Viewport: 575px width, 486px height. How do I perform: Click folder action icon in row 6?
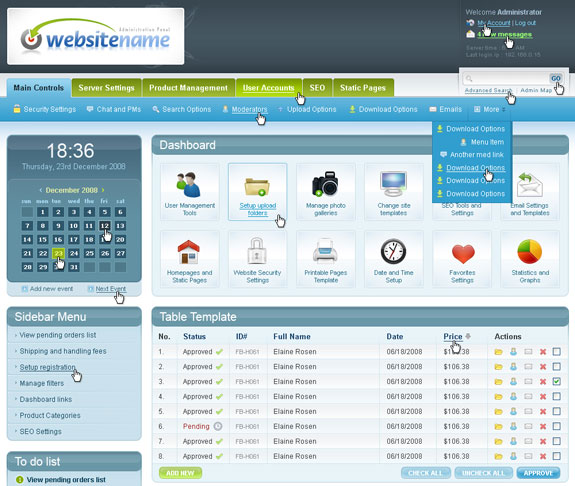click(498, 427)
